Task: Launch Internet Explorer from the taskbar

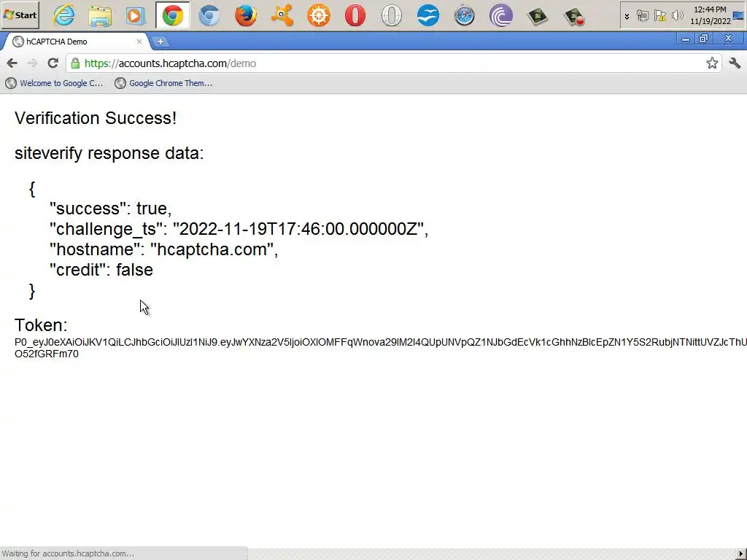Action: (x=63, y=16)
